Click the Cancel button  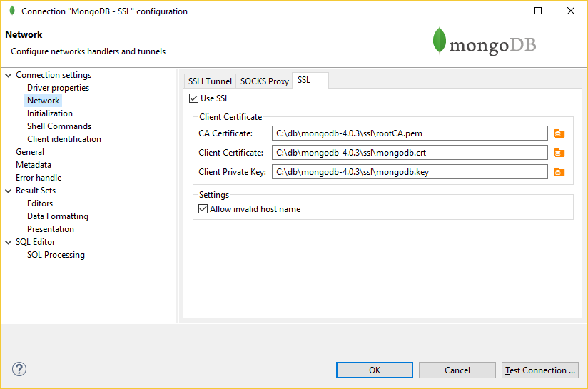pyautogui.click(x=457, y=370)
